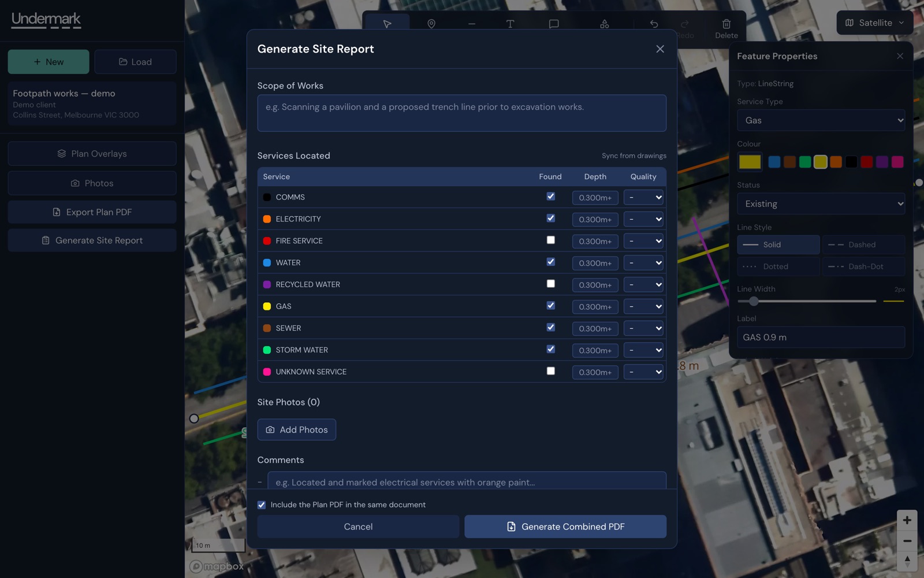Toggle Found checkbox for GAS
924x578 pixels.
click(551, 305)
